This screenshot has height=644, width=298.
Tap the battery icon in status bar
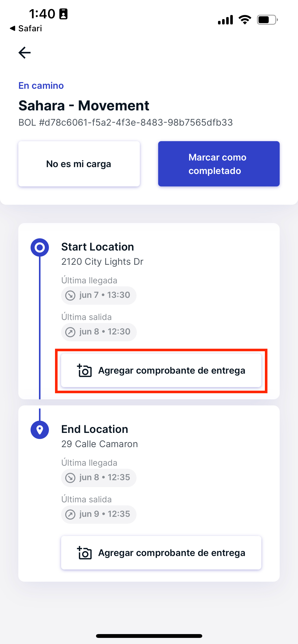click(267, 20)
